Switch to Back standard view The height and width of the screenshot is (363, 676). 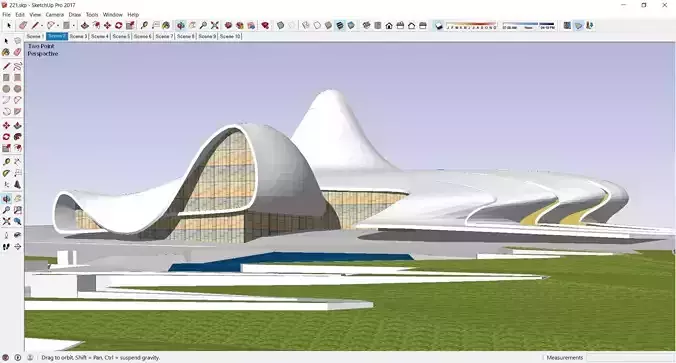point(412,26)
